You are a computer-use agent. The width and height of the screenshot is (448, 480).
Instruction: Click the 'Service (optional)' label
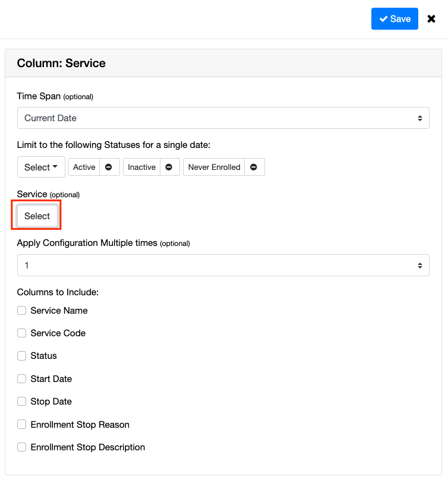coord(48,194)
